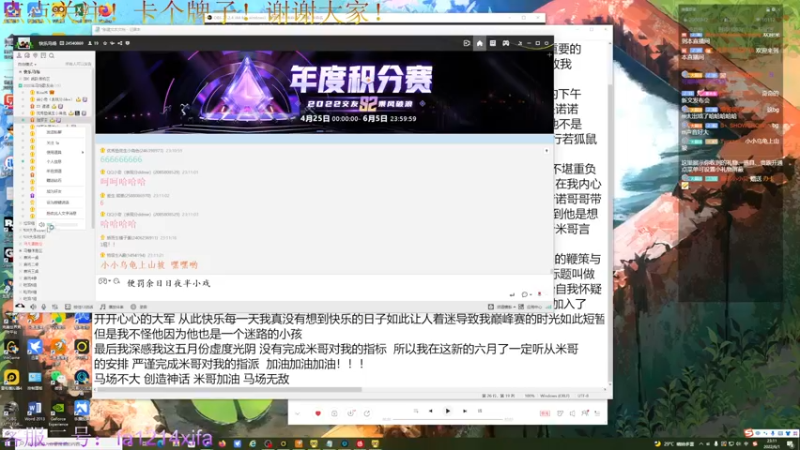Open the speaking mode dropdown in sidebar
This screenshot has height=450, width=800.
[28, 64]
